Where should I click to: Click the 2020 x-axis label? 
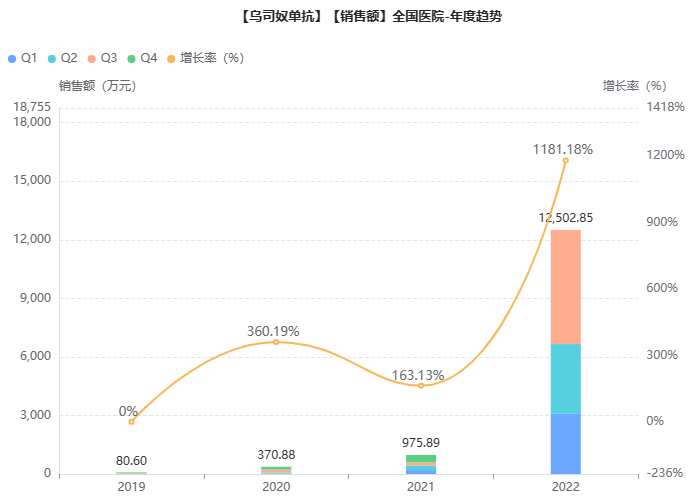click(276, 486)
